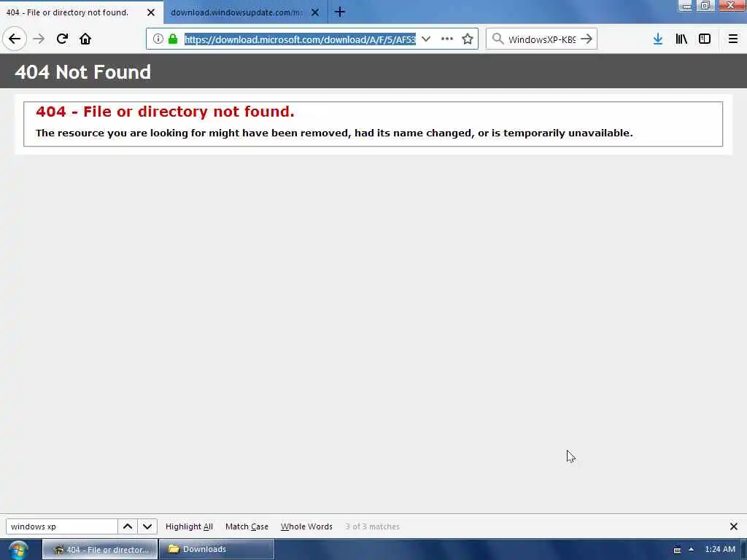Viewport: 747px width, 560px height.
Task: View secure connection padlock details
Action: pyautogui.click(x=173, y=39)
